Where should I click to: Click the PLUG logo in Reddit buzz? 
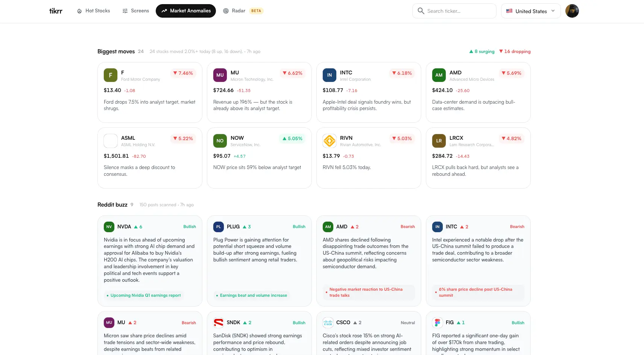point(219,227)
